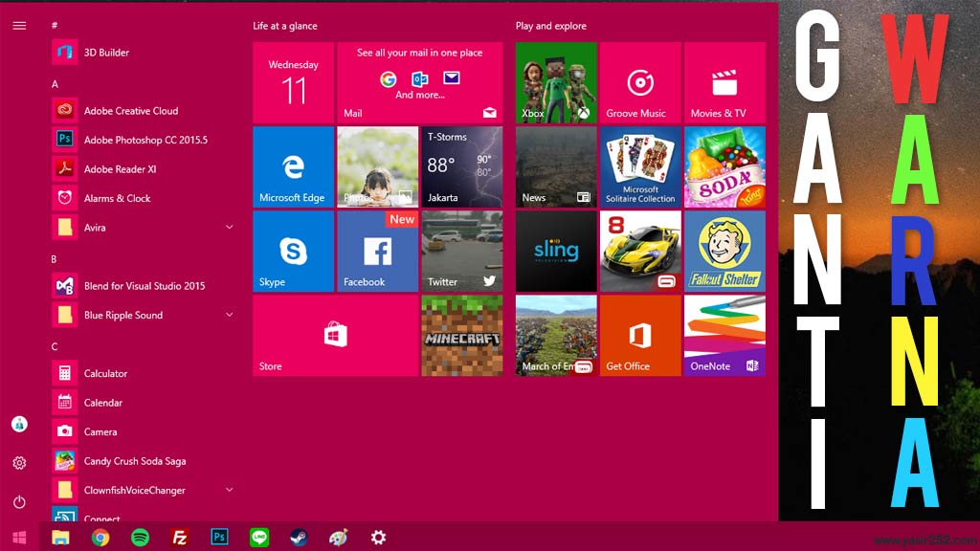The image size is (980, 551).
Task: Open File Explorer from the taskbar
Action: (60, 538)
